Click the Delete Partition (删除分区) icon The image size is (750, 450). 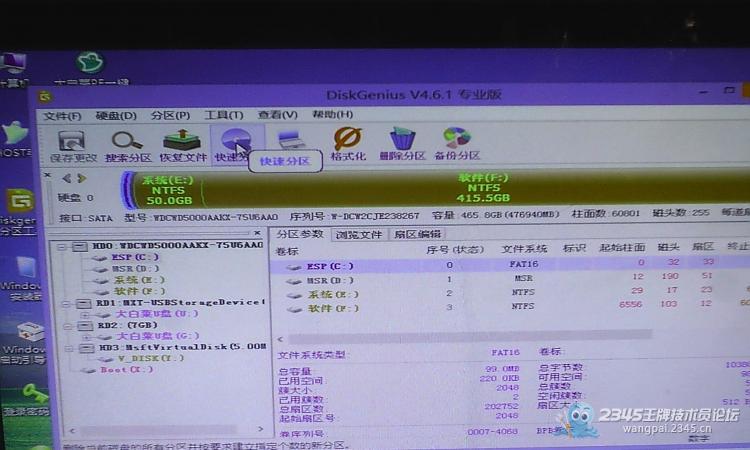click(402, 143)
